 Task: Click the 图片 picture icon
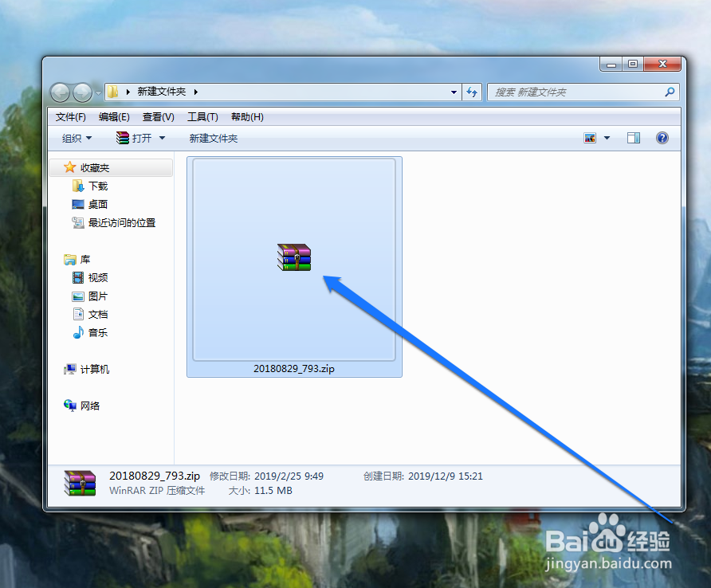[x=78, y=296]
